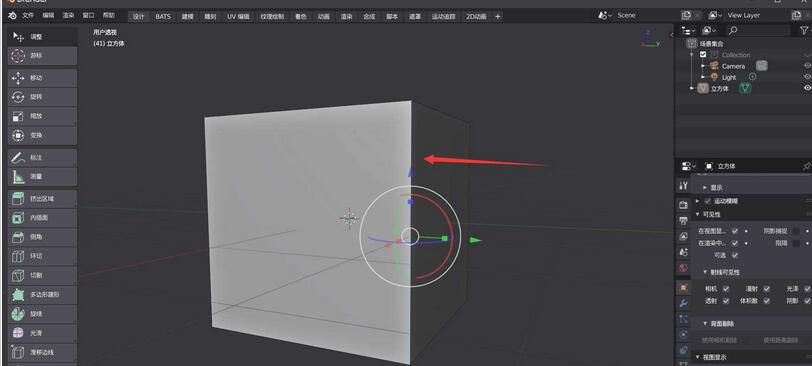The height and width of the screenshot is (366, 812).
Task: Toggle visibility eye for Light
Action: coord(807,77)
